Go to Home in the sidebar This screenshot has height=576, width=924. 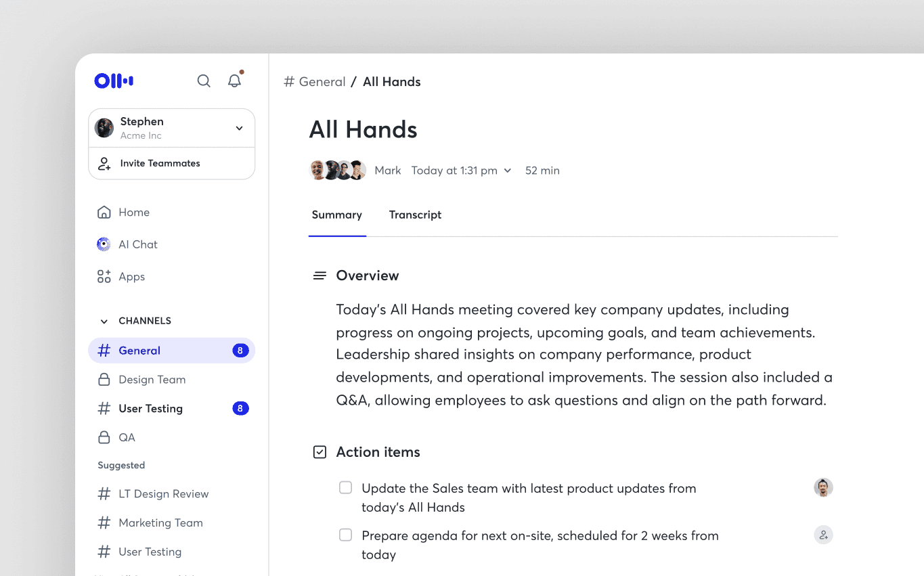tap(124, 213)
